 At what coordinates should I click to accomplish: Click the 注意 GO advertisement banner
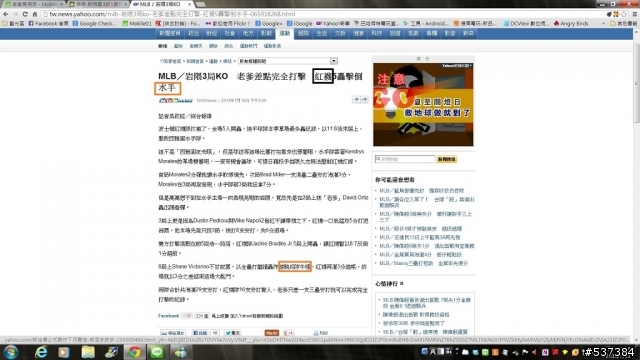pyautogui.click(x=423, y=104)
